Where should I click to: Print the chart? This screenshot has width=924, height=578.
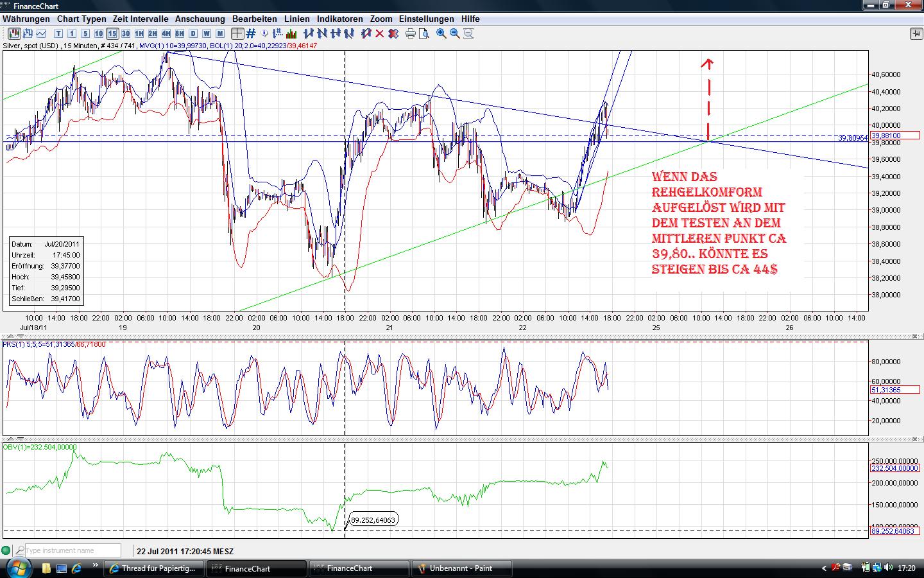411,33
